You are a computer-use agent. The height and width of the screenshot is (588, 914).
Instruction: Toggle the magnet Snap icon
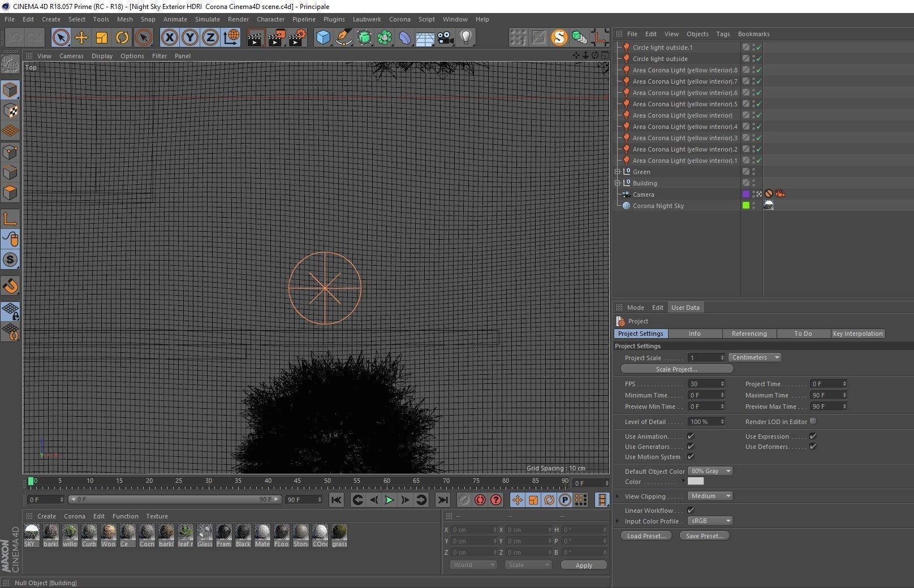pyautogui.click(x=10, y=286)
